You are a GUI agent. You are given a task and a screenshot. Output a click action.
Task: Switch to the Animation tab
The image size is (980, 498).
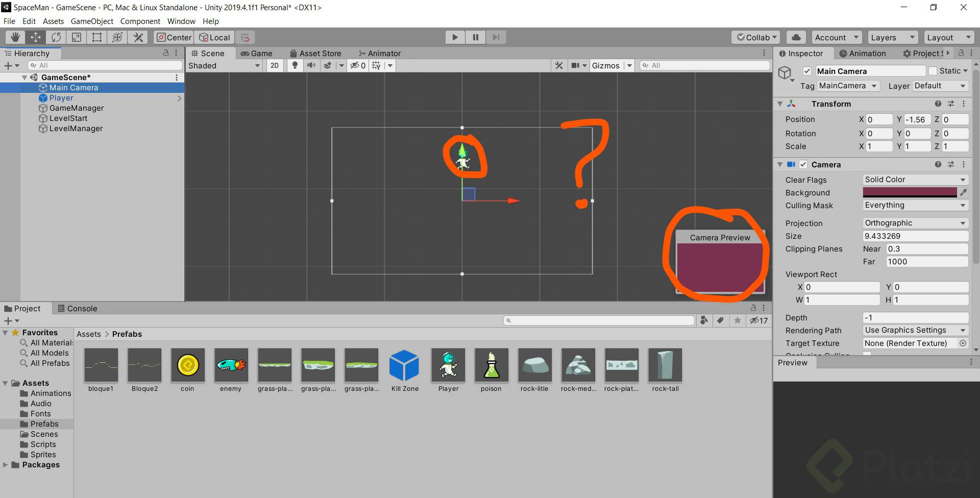pyautogui.click(x=863, y=53)
